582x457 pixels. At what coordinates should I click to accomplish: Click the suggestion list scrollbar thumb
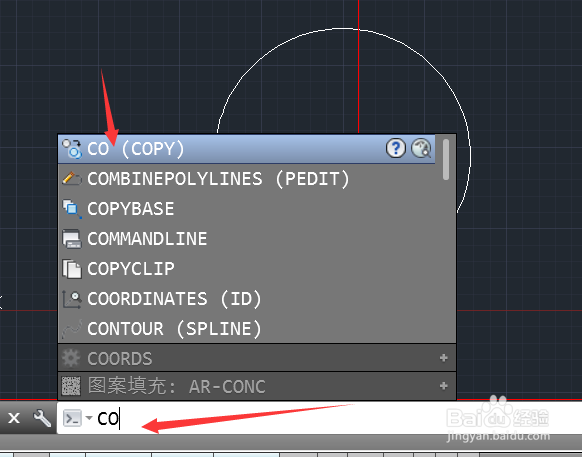446,160
